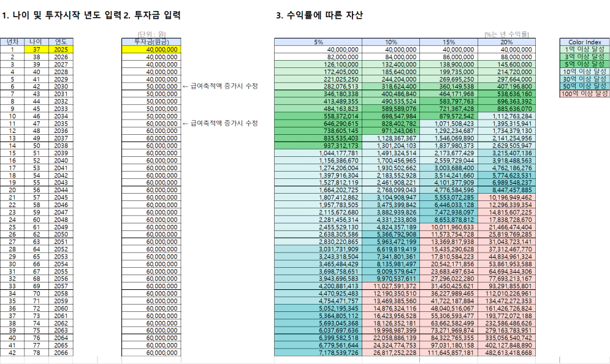This screenshot has height=364, width=610.
Task: Select the cell showing 3,003,688,400
Action: pyautogui.click(x=449, y=168)
